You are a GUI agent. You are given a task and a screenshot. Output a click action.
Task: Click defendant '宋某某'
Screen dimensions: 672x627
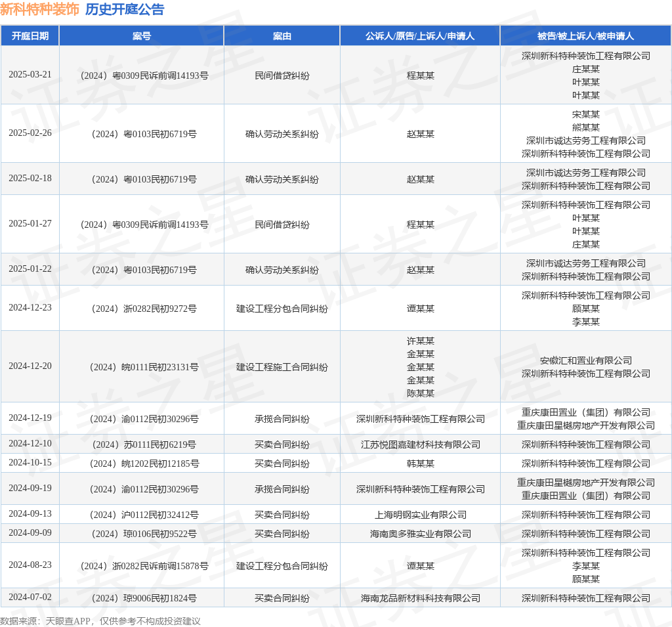(x=586, y=114)
